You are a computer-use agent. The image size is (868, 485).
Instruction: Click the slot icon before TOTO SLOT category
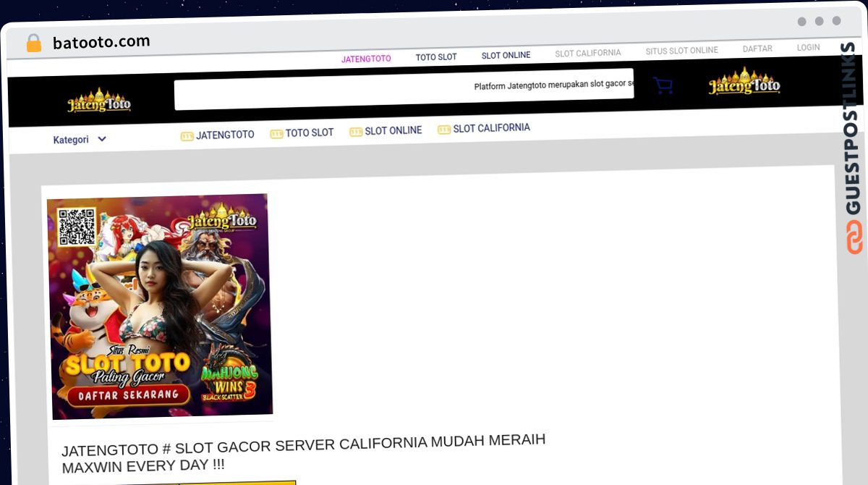pos(276,134)
